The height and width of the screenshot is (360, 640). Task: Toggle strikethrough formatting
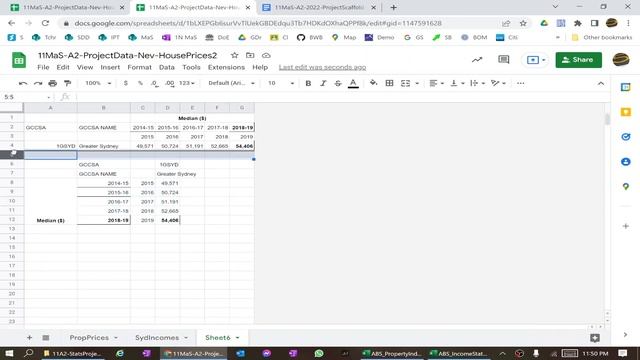tap(338, 83)
